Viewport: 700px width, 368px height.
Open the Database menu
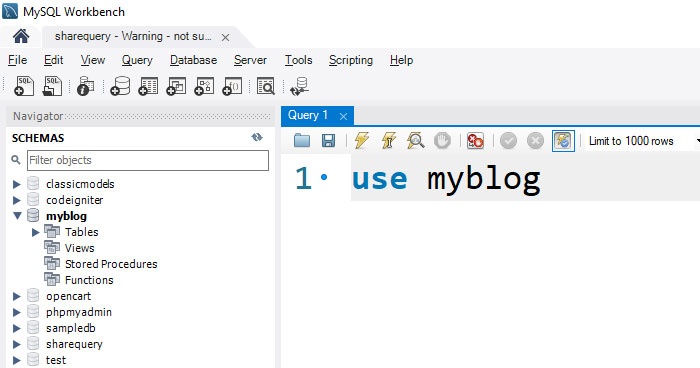pos(193,60)
